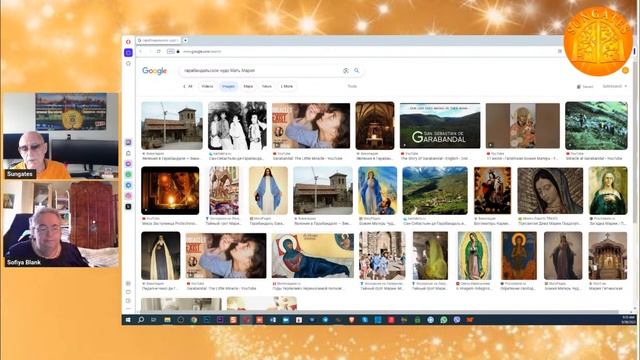Screen dimensions: 640x360
Task: Select the Sofiya Blank video participant tile
Action: (x=61, y=224)
